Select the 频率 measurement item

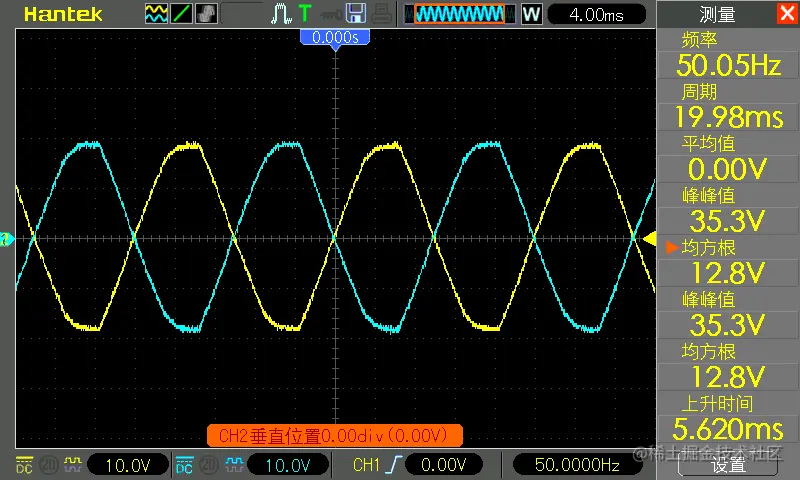699,40
